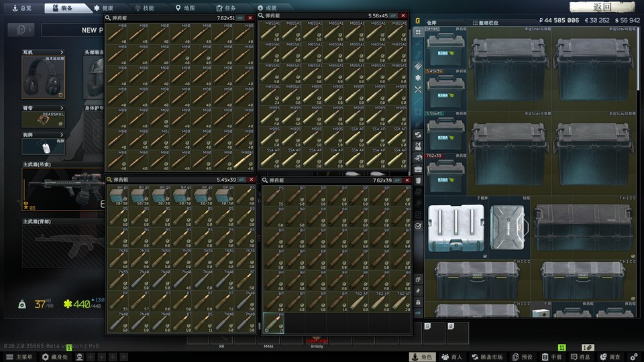Select the backpack filter in stash sidebar

coord(418,180)
